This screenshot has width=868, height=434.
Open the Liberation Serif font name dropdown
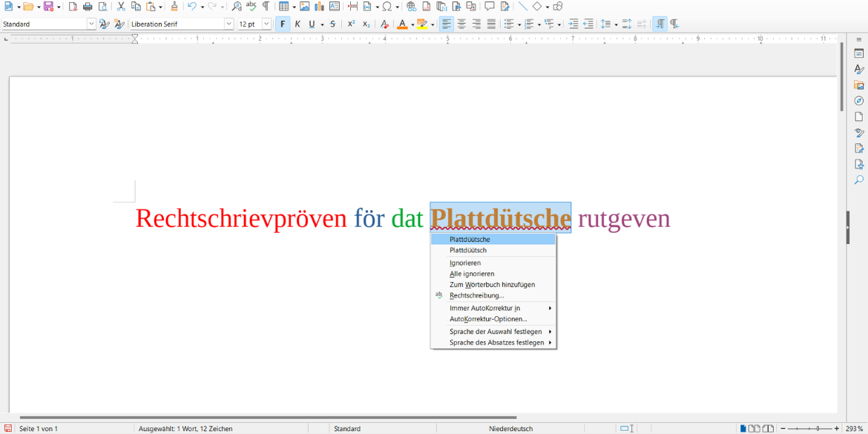click(230, 23)
